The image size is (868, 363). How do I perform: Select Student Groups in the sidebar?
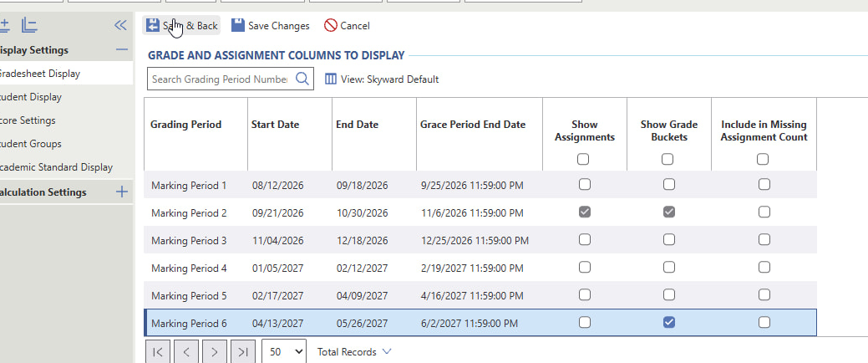pyautogui.click(x=30, y=144)
